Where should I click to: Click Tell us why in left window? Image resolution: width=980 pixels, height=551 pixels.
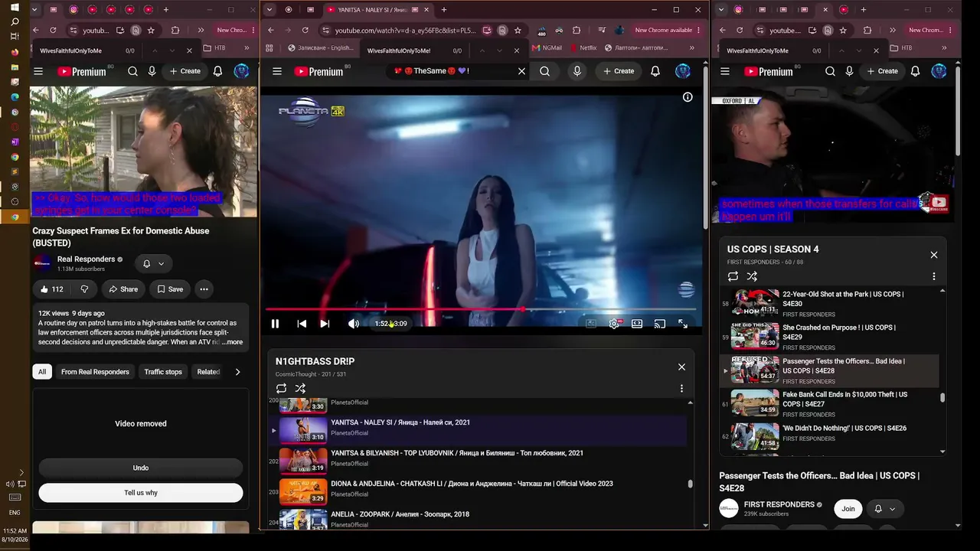click(141, 493)
